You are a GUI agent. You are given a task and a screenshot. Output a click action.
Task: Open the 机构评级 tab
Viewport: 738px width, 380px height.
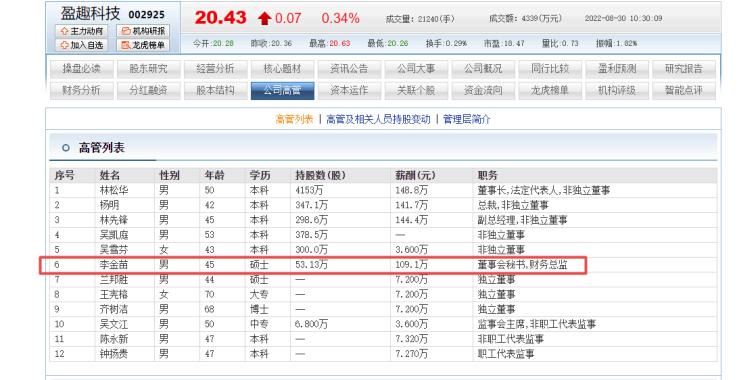pyautogui.click(x=617, y=90)
